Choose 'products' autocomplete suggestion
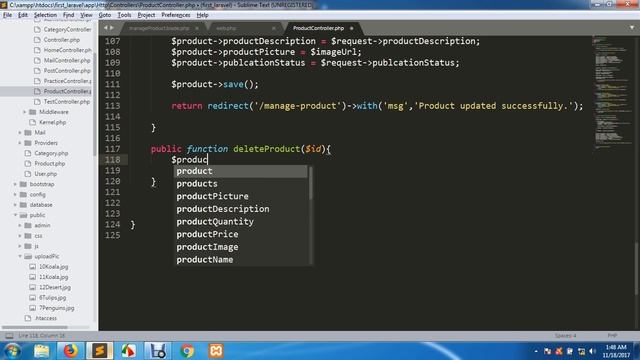 pos(241,184)
